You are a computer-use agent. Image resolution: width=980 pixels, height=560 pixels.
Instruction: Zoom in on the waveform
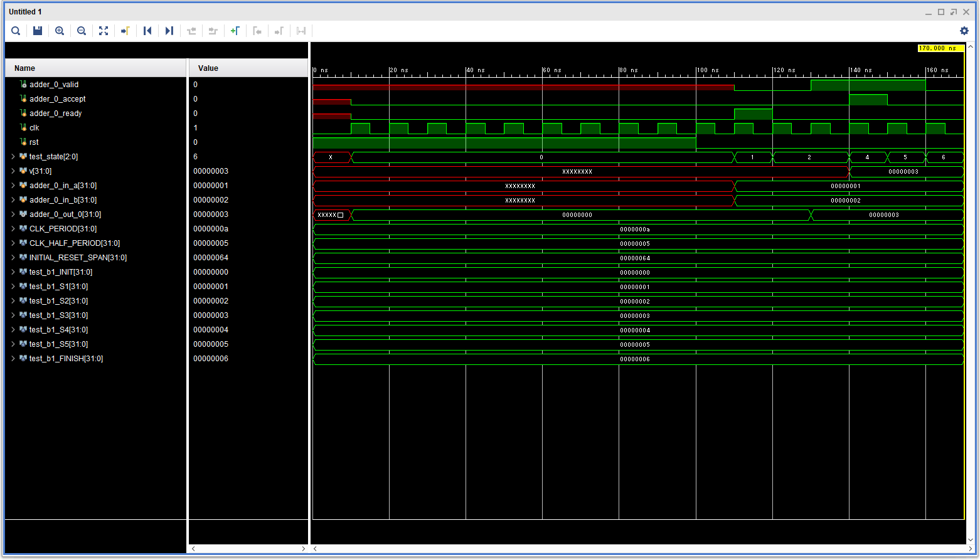(60, 31)
